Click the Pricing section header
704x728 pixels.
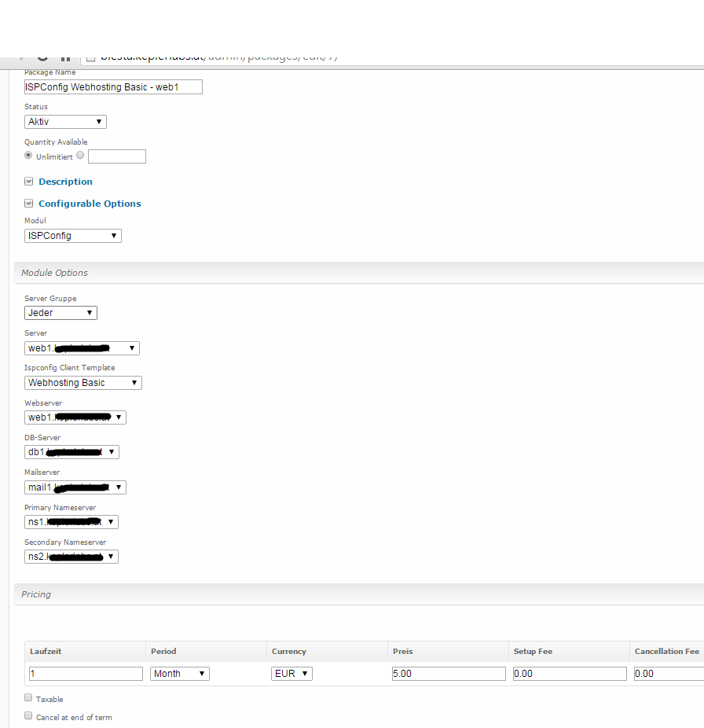(x=359, y=595)
